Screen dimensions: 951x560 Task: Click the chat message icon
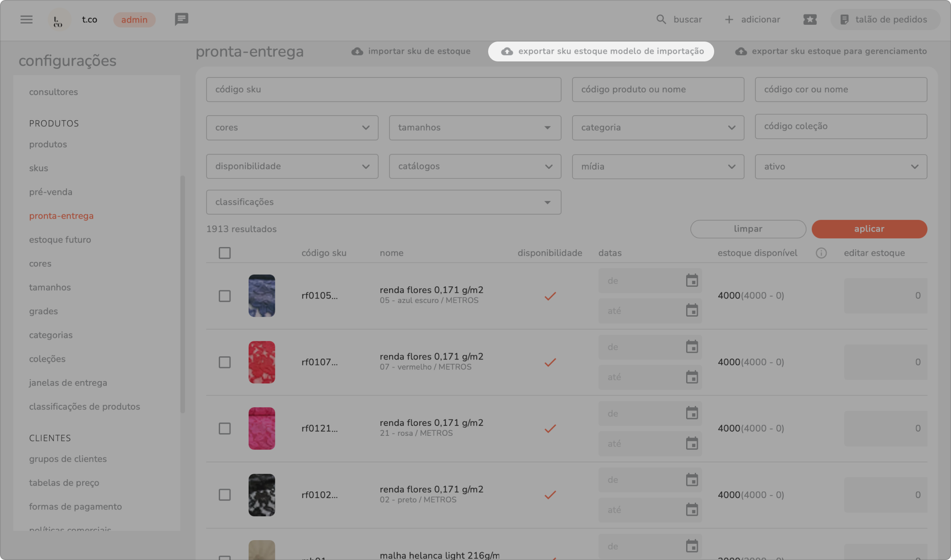[181, 19]
